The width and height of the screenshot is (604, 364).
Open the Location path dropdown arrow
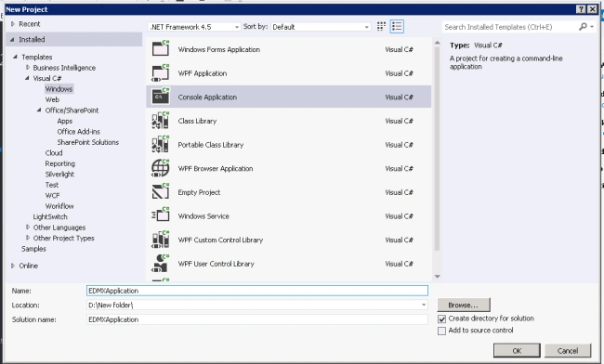coord(424,305)
